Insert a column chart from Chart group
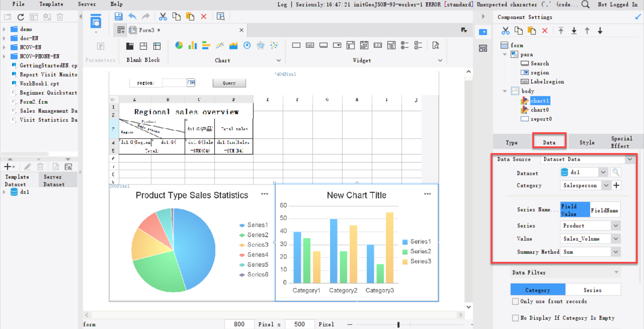The image size is (644, 329). pyautogui.click(x=193, y=45)
